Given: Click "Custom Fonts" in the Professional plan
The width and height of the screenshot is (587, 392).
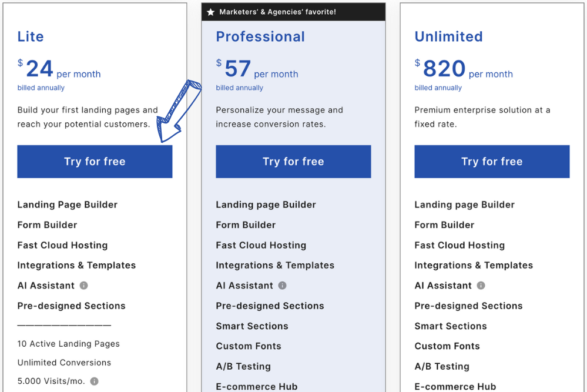Looking at the screenshot, I should [x=249, y=346].
